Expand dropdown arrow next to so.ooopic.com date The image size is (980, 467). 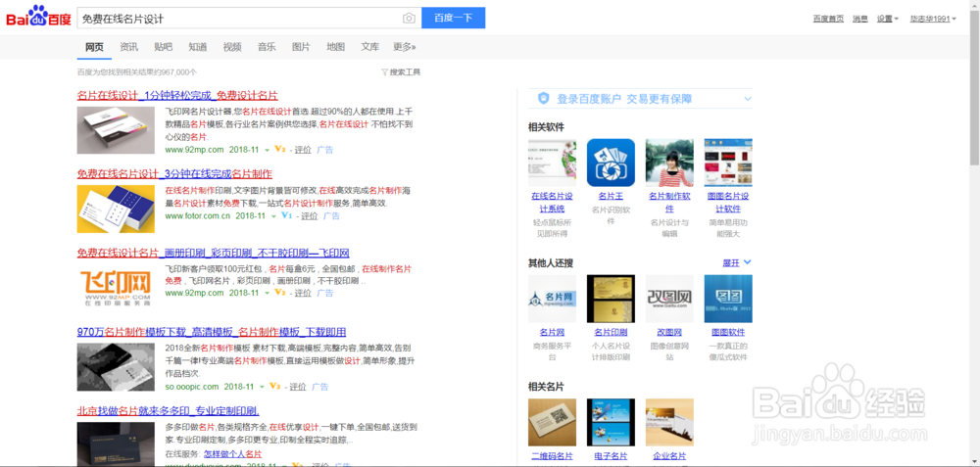(262, 387)
